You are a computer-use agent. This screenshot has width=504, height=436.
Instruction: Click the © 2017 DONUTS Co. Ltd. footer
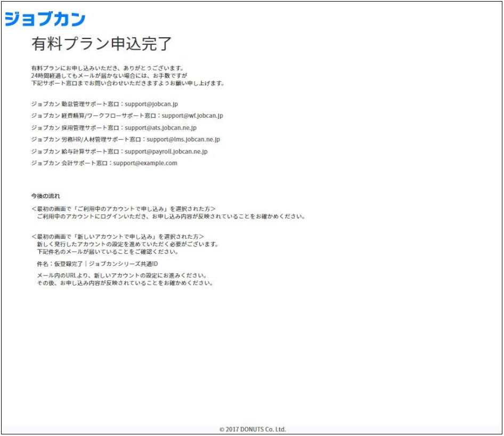click(x=253, y=429)
